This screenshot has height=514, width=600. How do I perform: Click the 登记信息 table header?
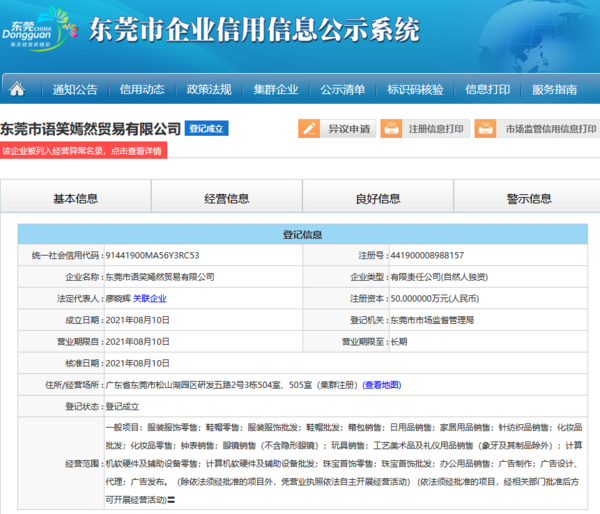[303, 234]
